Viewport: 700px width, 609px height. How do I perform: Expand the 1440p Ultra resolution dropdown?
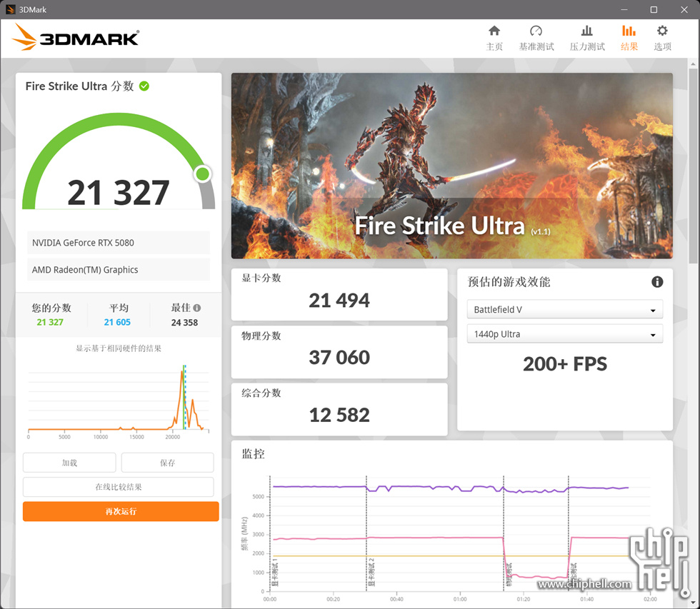(x=565, y=334)
